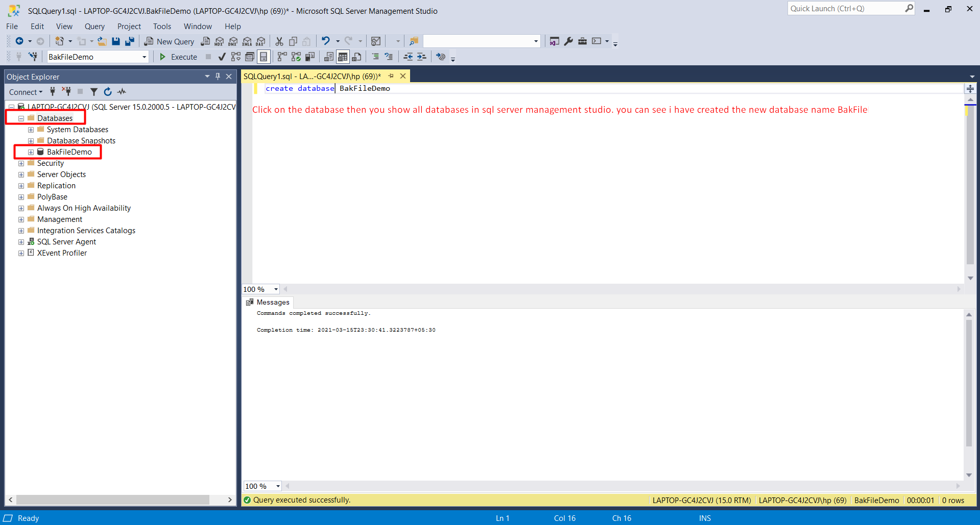Toggle Results to Text mode
The image size is (980, 525).
329,57
